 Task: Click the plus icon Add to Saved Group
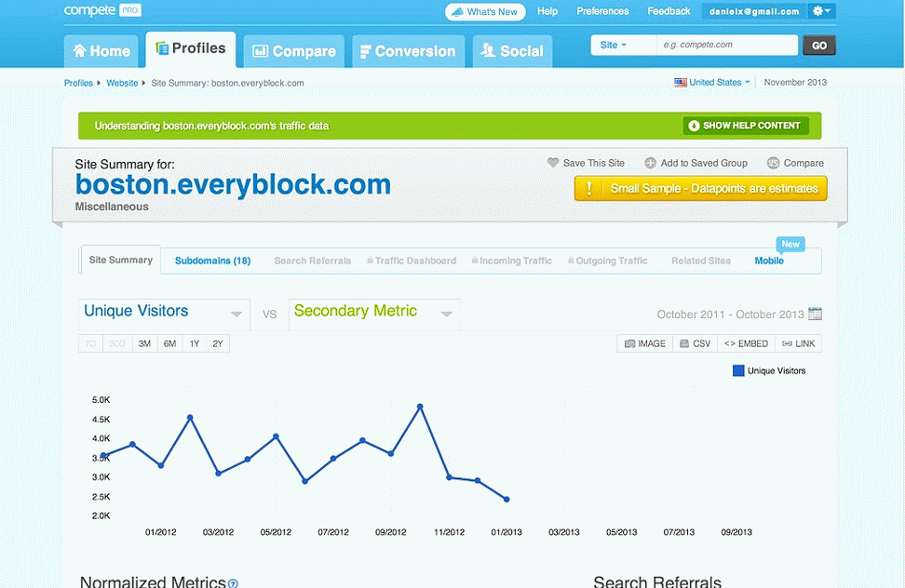(651, 163)
